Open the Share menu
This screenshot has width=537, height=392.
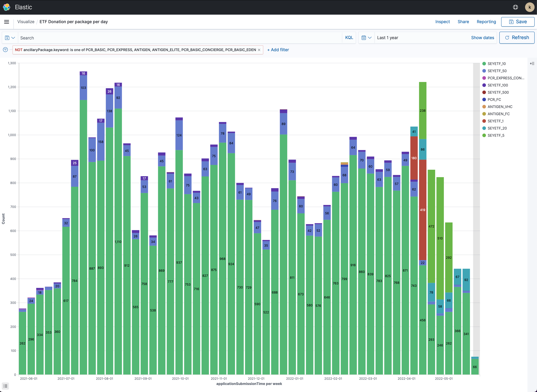463,22
